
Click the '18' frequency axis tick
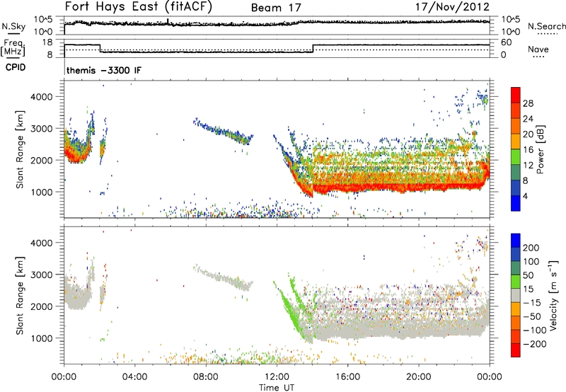click(x=47, y=42)
